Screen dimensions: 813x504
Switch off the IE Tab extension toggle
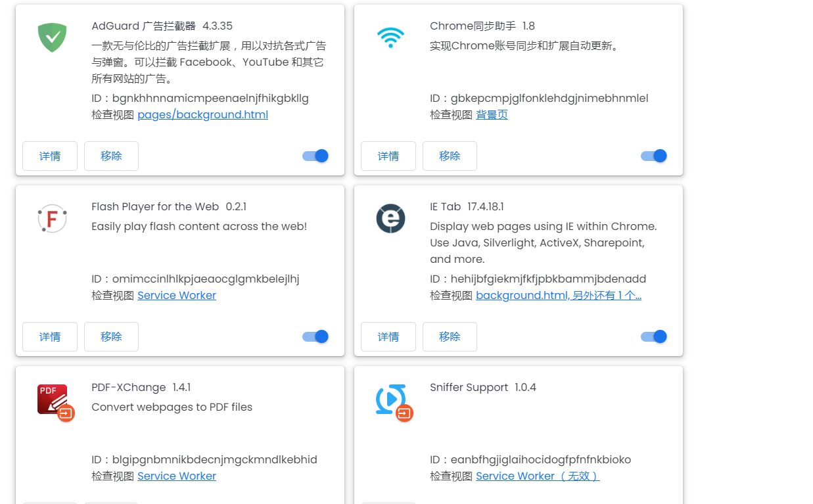point(654,336)
